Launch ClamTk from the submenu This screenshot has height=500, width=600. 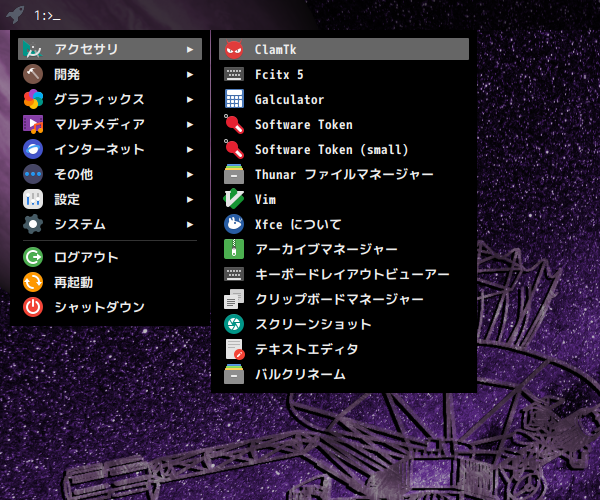[344, 49]
